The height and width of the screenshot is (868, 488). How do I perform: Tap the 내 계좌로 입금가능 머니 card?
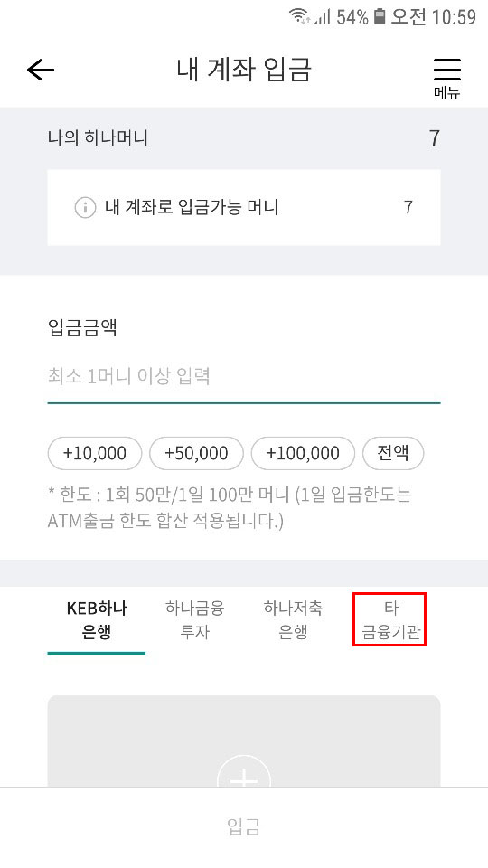pos(243,208)
